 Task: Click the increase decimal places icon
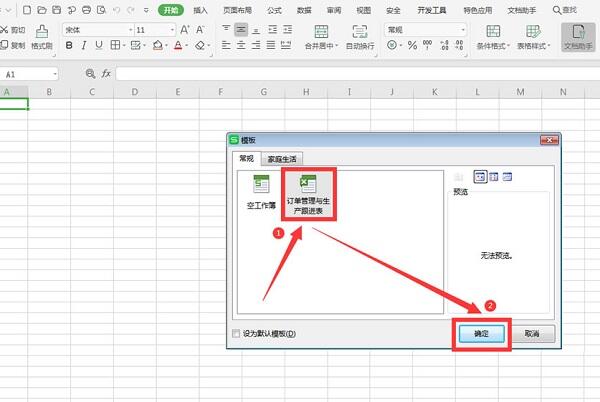click(x=444, y=45)
